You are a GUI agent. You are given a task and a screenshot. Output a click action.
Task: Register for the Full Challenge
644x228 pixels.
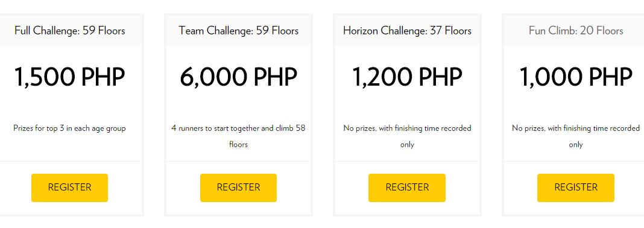coord(69,188)
